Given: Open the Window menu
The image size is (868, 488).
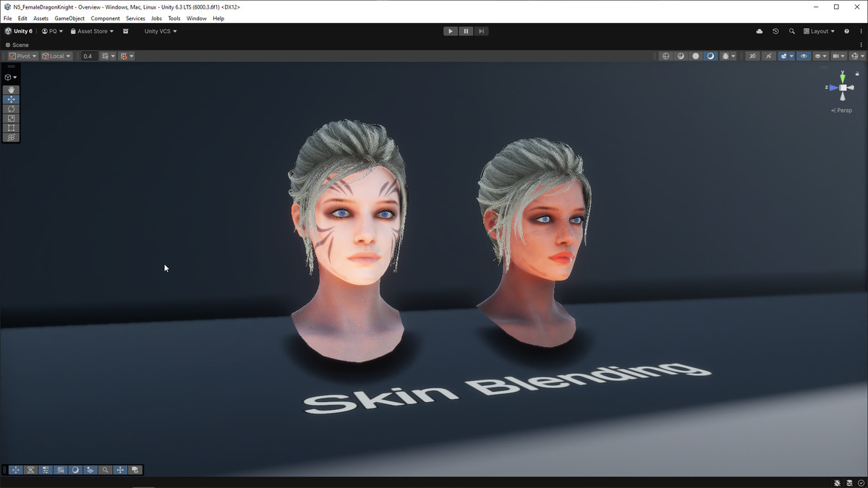Looking at the screenshot, I should pyautogui.click(x=196, y=19).
